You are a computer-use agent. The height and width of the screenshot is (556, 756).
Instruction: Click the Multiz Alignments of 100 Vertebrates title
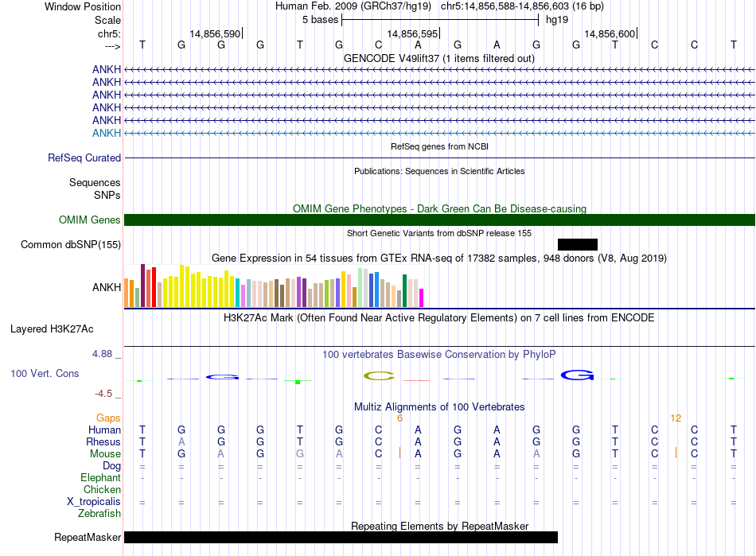click(438, 406)
